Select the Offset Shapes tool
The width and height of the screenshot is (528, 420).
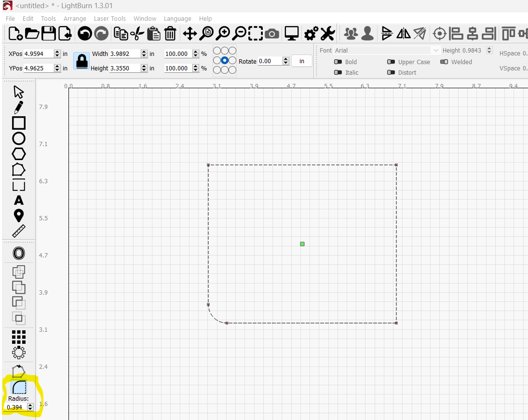[x=19, y=253]
